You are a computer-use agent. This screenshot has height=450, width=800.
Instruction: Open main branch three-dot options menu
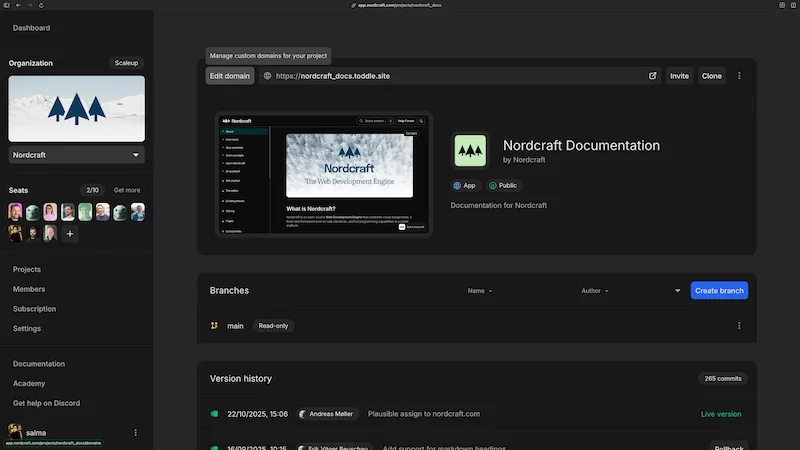pos(739,326)
